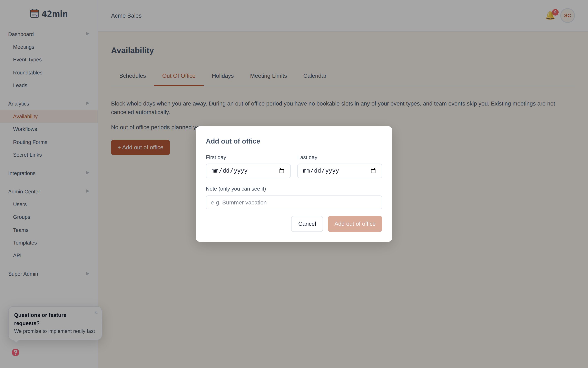Collapse the Admin Center section arrow
The image size is (588, 368).
click(88, 191)
